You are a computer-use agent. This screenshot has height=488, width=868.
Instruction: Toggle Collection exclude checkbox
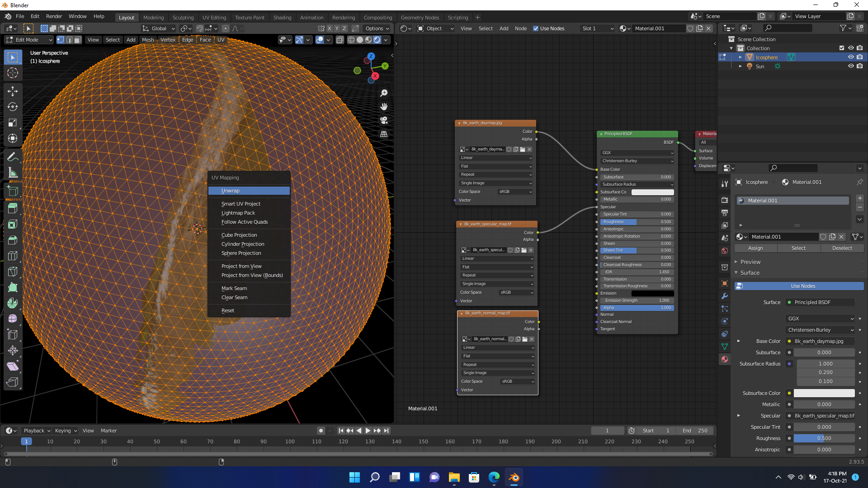tap(842, 48)
